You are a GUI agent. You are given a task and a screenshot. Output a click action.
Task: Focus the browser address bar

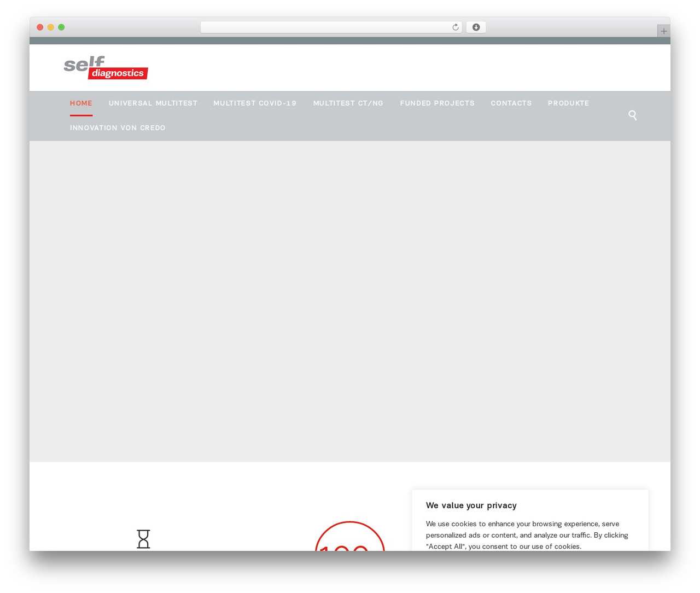(331, 27)
